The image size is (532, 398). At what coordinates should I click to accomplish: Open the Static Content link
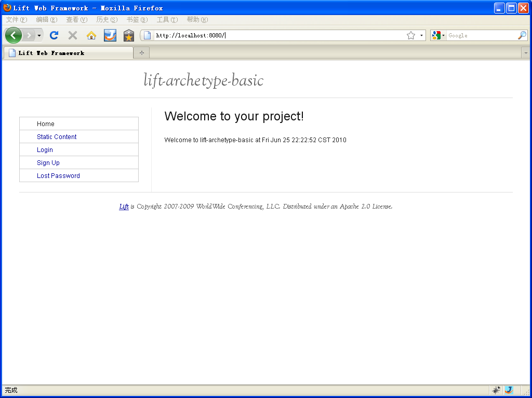pos(57,136)
